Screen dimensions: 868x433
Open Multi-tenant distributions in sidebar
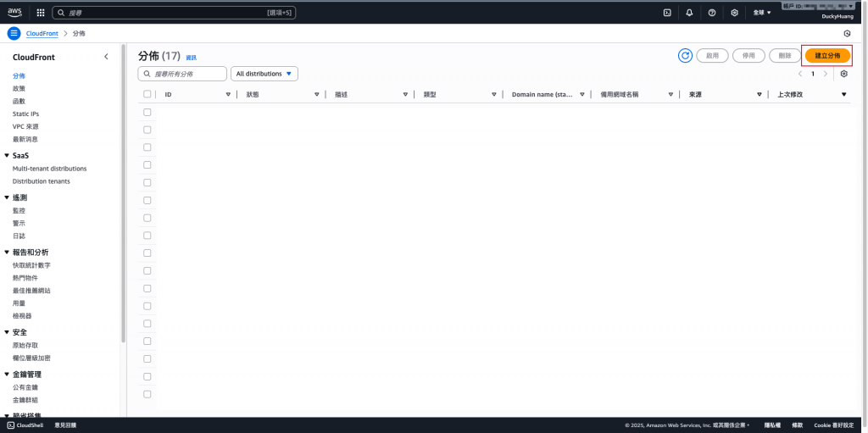point(49,169)
